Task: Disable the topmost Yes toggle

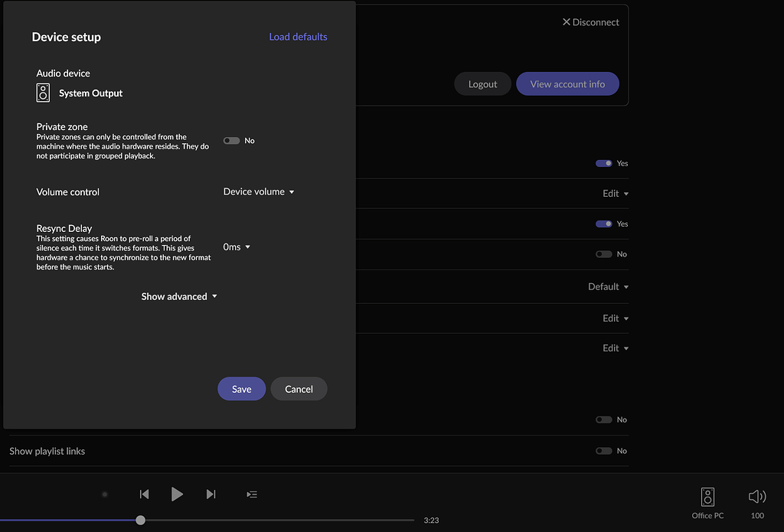Action: (603, 163)
